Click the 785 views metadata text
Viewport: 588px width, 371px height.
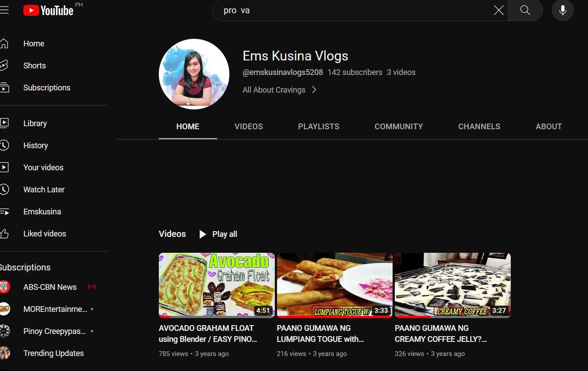coord(173,354)
